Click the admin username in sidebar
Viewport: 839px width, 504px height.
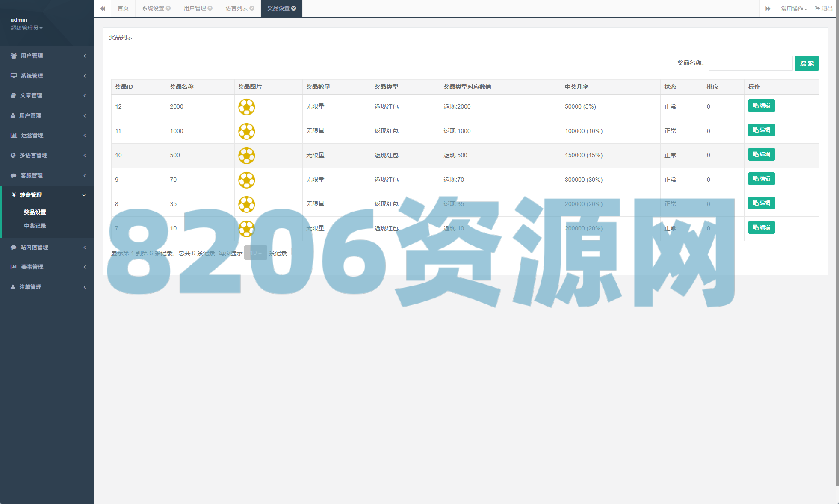(x=19, y=20)
